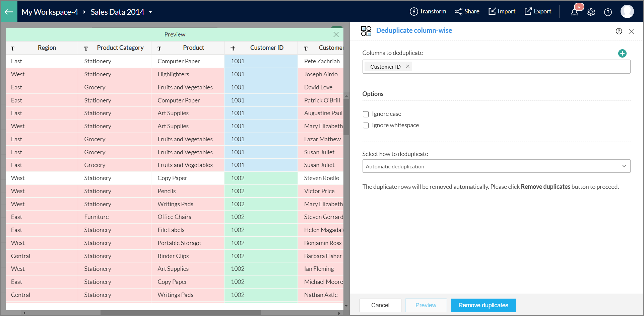Click the Cancel button
Viewport: 644px width, 316px height.
pos(380,305)
